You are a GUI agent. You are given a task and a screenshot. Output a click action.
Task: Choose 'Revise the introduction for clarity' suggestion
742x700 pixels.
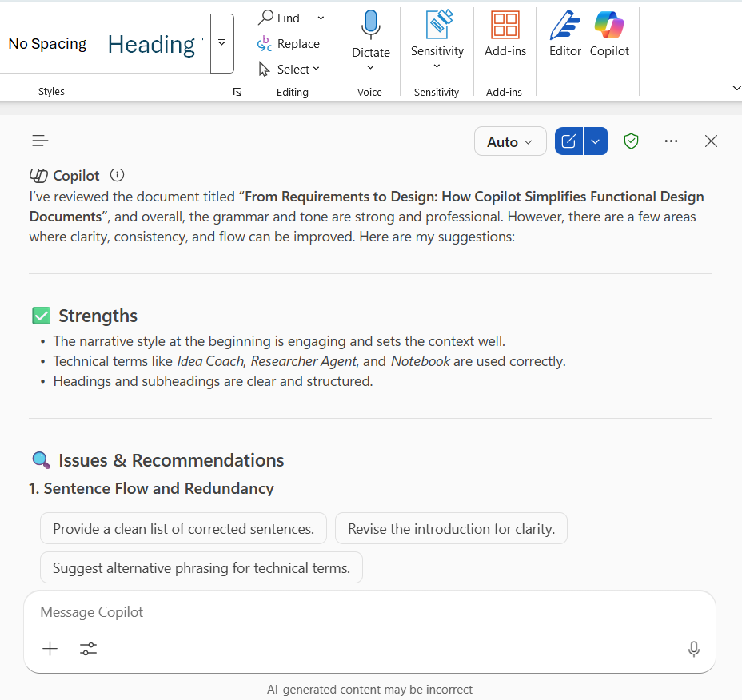tap(451, 528)
